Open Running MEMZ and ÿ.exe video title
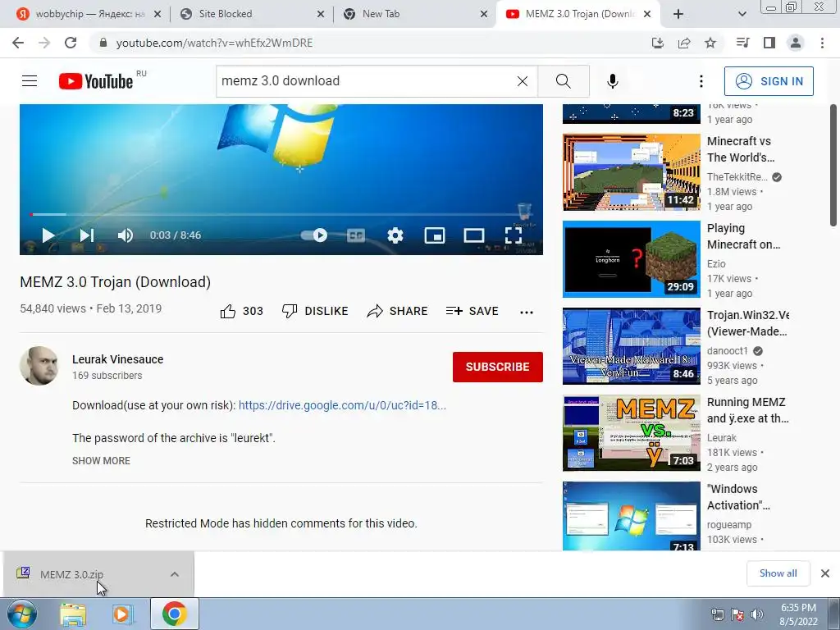The height and width of the screenshot is (630, 840). click(x=746, y=410)
